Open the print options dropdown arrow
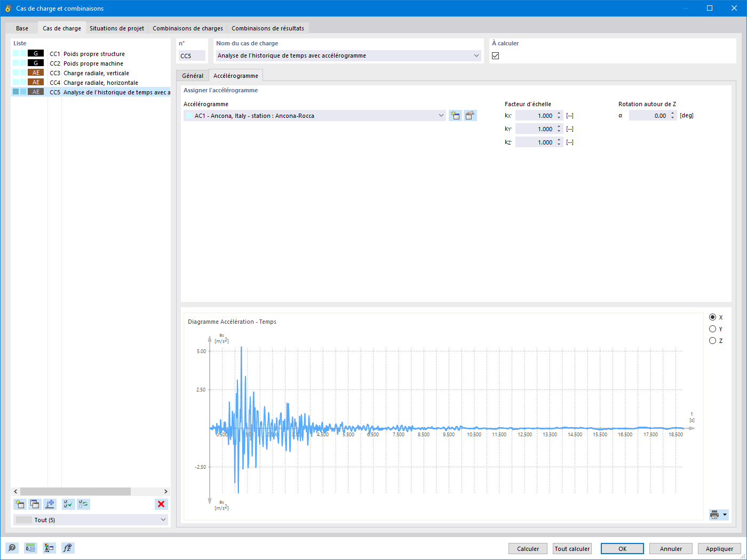 725,515
